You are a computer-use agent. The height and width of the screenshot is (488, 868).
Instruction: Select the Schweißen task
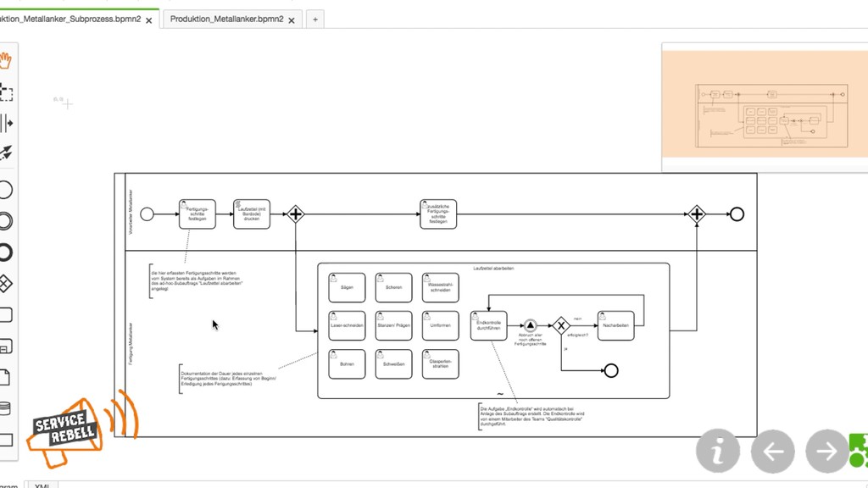(x=393, y=364)
